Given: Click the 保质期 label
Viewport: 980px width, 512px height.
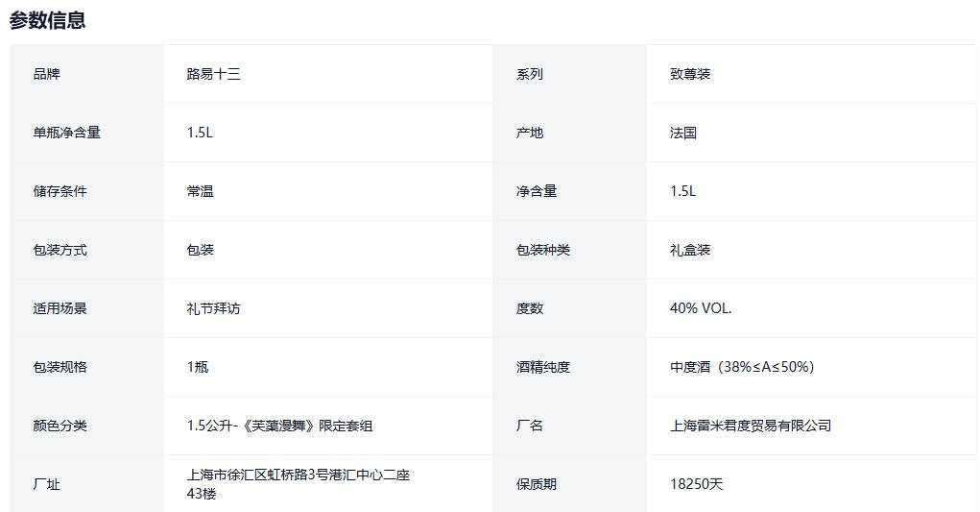Looking at the screenshot, I should pos(537,484).
